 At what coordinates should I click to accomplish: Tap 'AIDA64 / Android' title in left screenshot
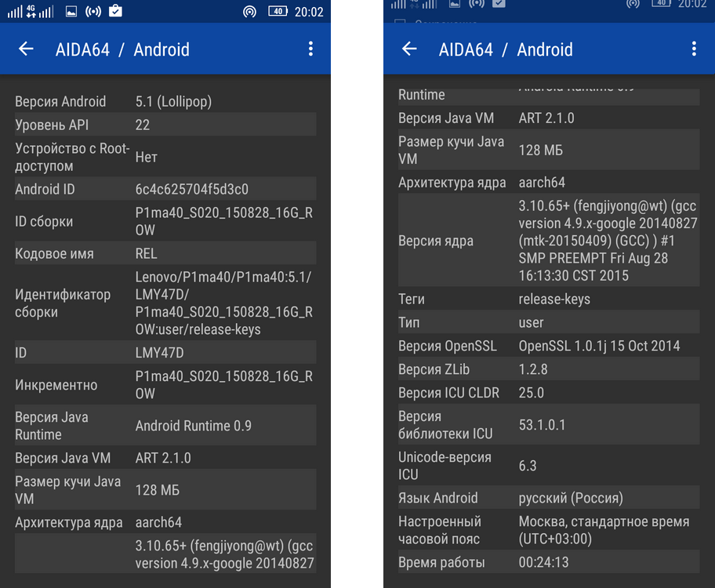[x=122, y=49]
